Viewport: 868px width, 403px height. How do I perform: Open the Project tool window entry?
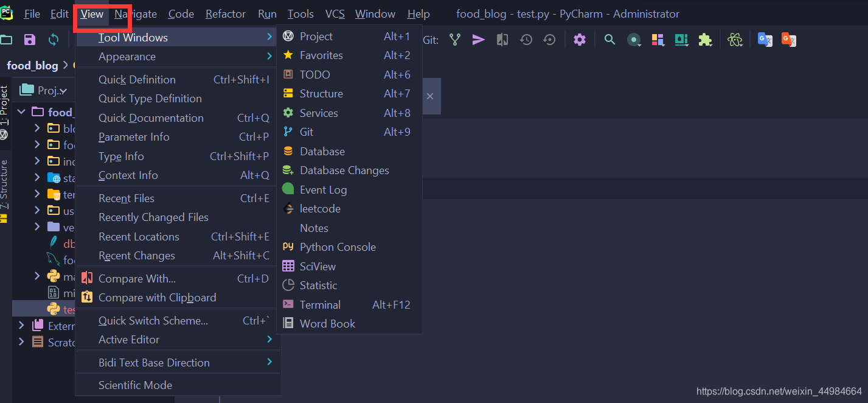[349, 37]
